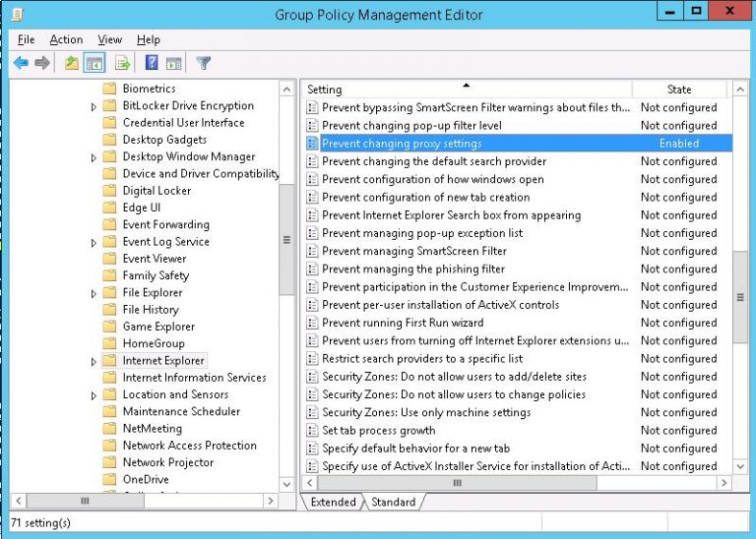
Task: Expand the Location and Sensors folder
Action: pyautogui.click(x=94, y=395)
